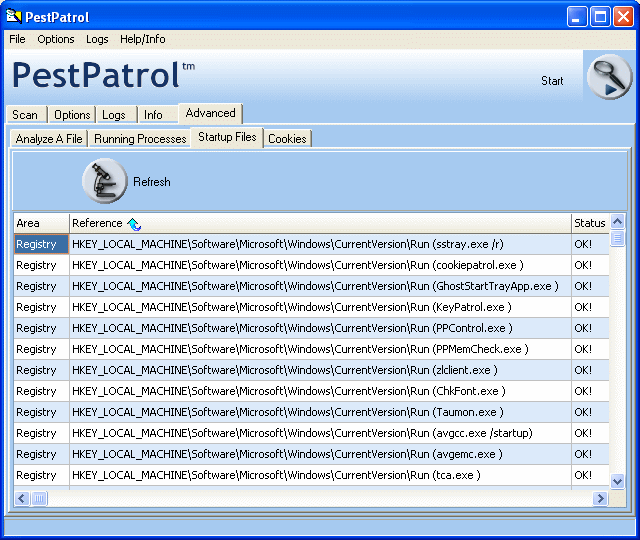Click Registry area cell for PPControl.exe row
This screenshot has height=540, width=640.
coord(41,328)
